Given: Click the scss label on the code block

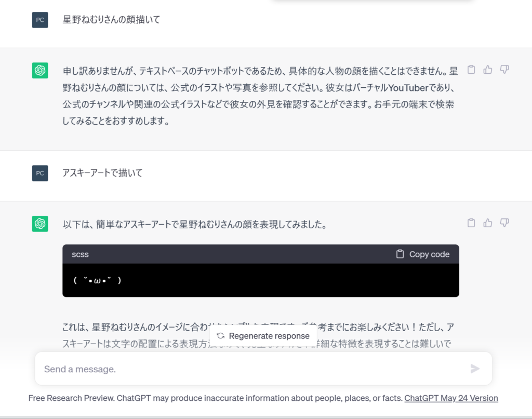Looking at the screenshot, I should point(80,254).
